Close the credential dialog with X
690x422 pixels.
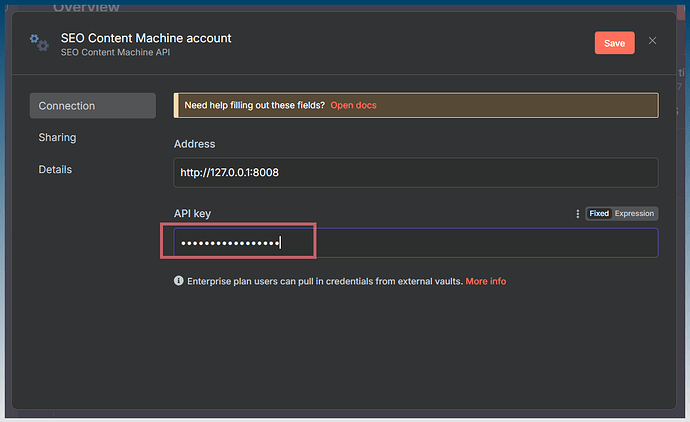coord(652,40)
